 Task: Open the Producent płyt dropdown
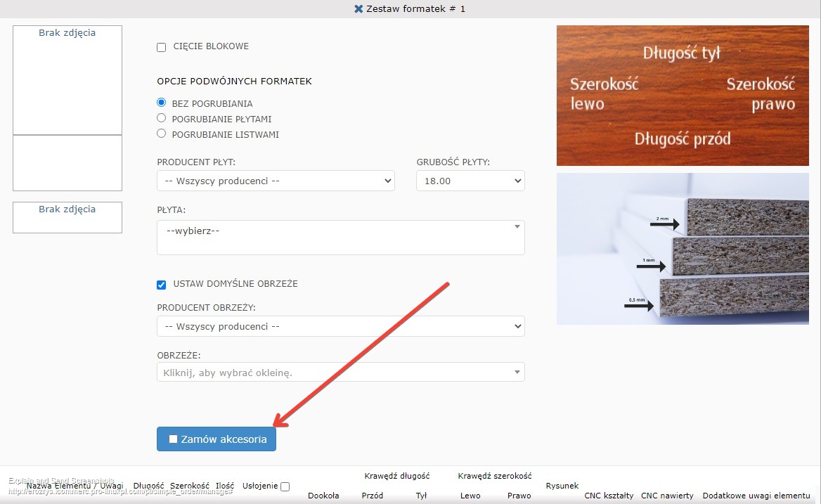pos(276,181)
